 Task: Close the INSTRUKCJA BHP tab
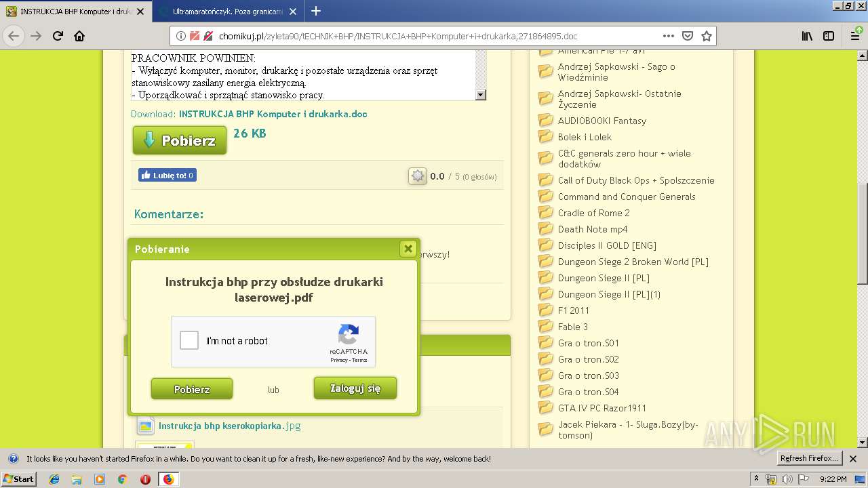[140, 12]
